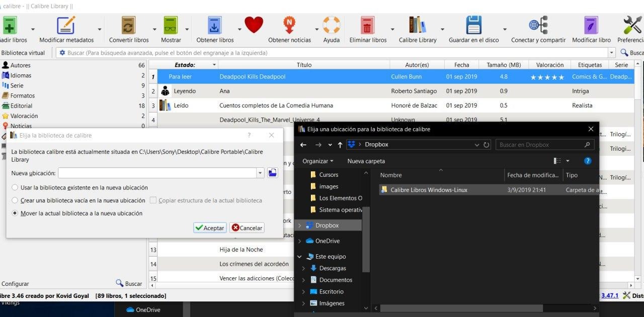Open search history dropdown at search bar end
The height and width of the screenshot is (317, 644).
click(x=612, y=53)
